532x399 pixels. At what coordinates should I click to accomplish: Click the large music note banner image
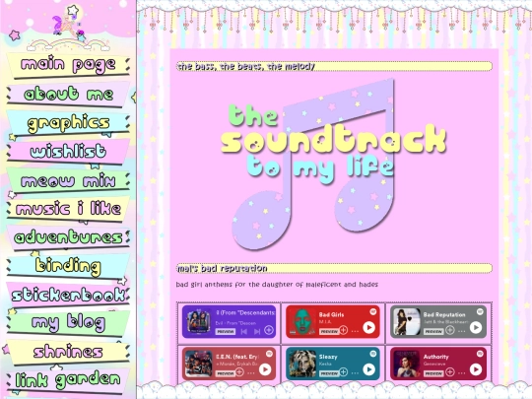tap(334, 165)
